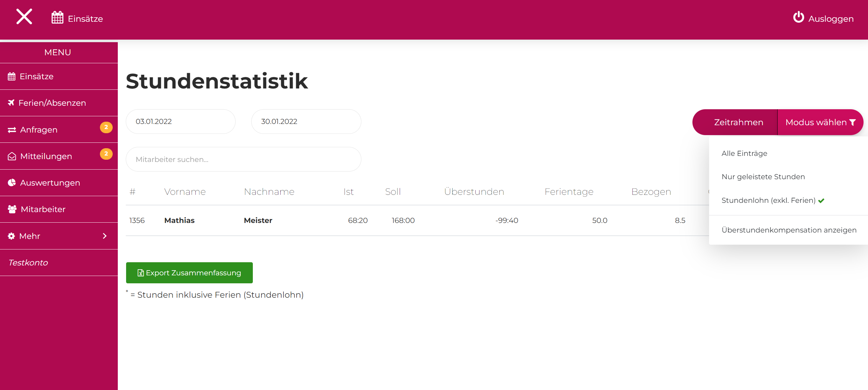This screenshot has width=868, height=390.
Task: Click the airplane icon beside Ferien/Absenzen
Action: pos(11,103)
